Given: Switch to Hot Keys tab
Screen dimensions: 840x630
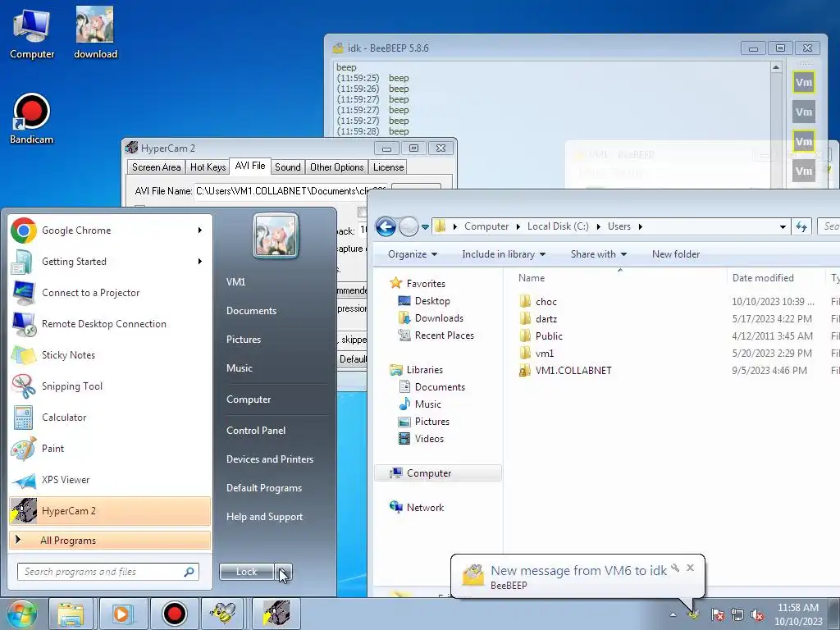Looking at the screenshot, I should coord(208,167).
